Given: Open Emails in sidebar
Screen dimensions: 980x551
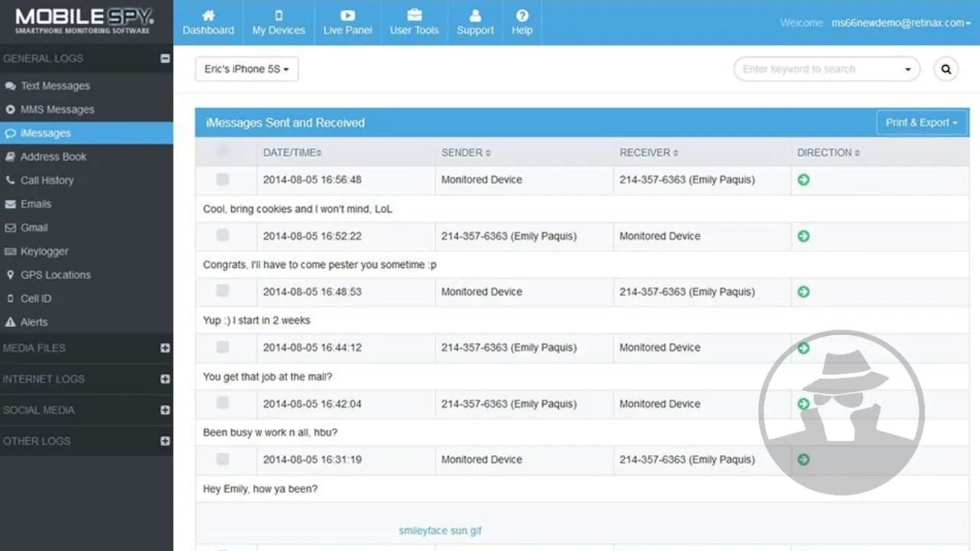Looking at the screenshot, I should (87, 204).
